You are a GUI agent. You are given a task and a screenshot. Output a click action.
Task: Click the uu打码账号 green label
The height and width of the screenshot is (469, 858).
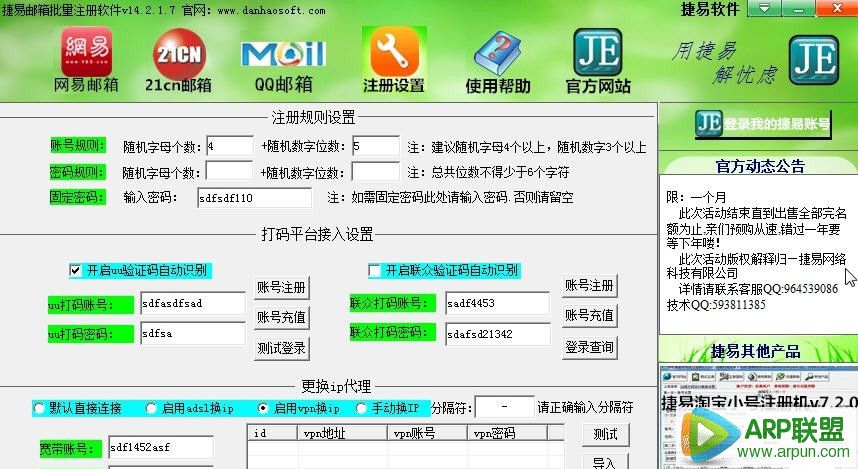pyautogui.click(x=91, y=305)
